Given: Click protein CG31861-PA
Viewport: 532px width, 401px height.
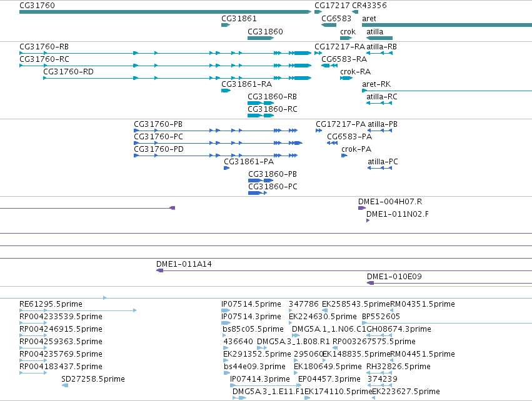Looking at the screenshot, I should click(227, 168).
